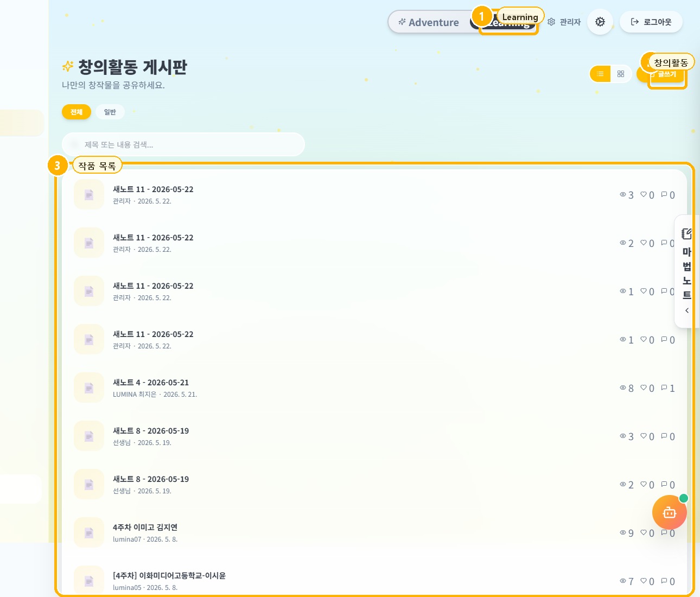The width and height of the screenshot is (700, 597).
Task: Open the 새노트 11 post with 2 views
Action: (374, 243)
